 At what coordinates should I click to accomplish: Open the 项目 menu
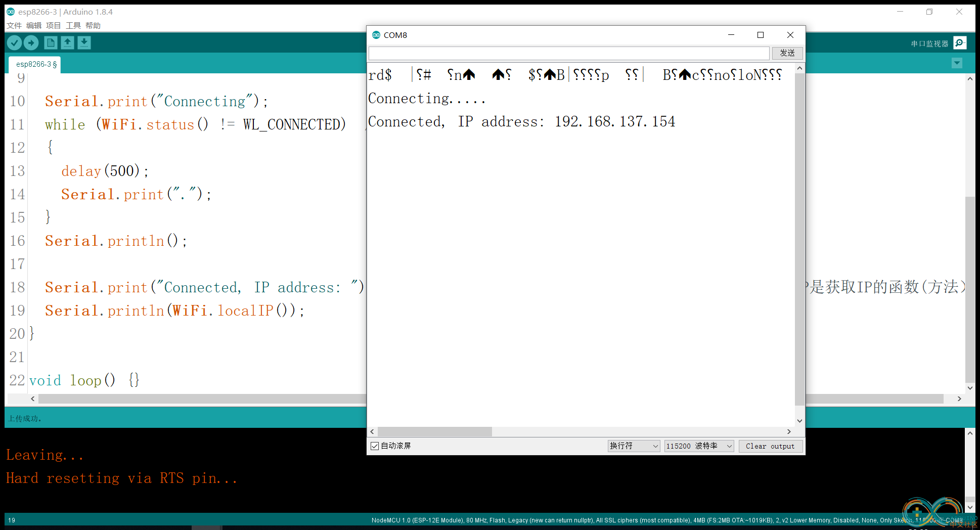[x=54, y=25]
